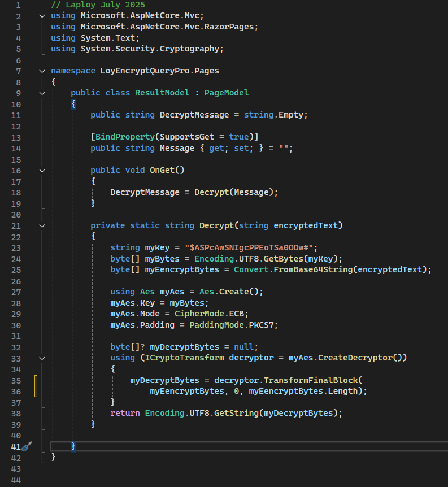448x487 pixels.
Task: Click the screwdriver quick actions icon
Action: (27, 446)
